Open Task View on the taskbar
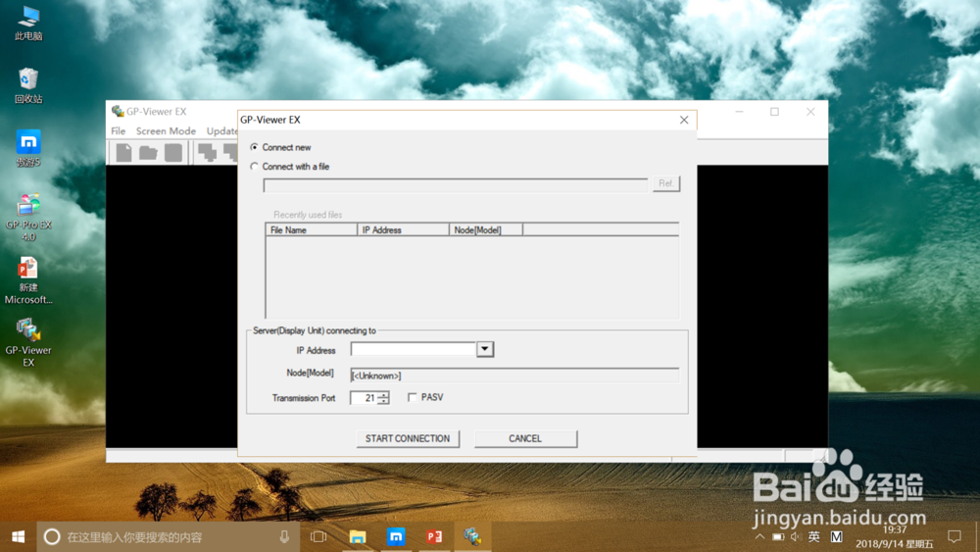Image resolution: width=980 pixels, height=552 pixels. click(x=318, y=536)
